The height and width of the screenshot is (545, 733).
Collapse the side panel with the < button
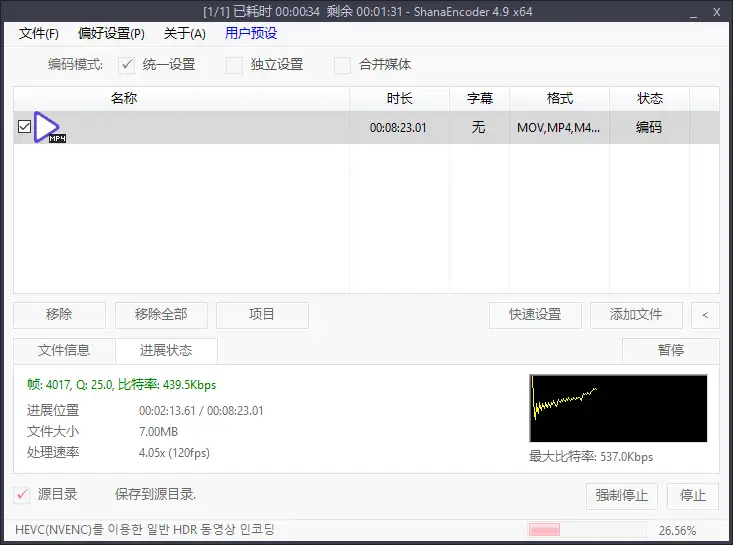pos(705,315)
